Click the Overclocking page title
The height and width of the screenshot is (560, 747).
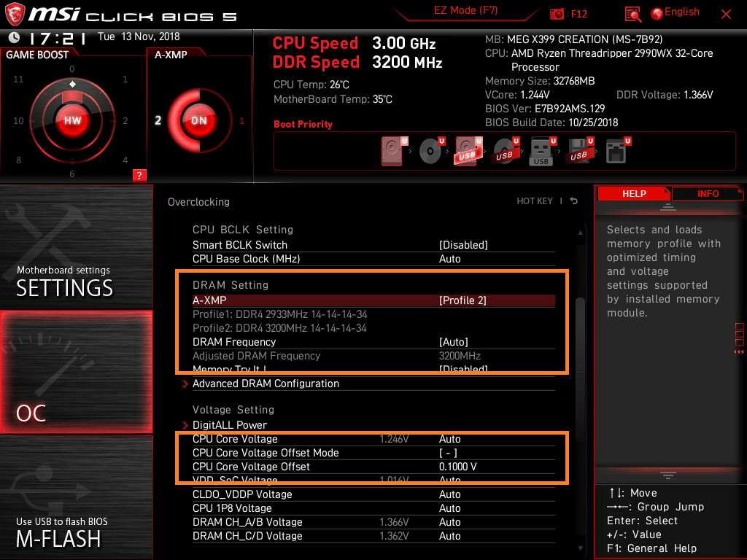tap(198, 202)
